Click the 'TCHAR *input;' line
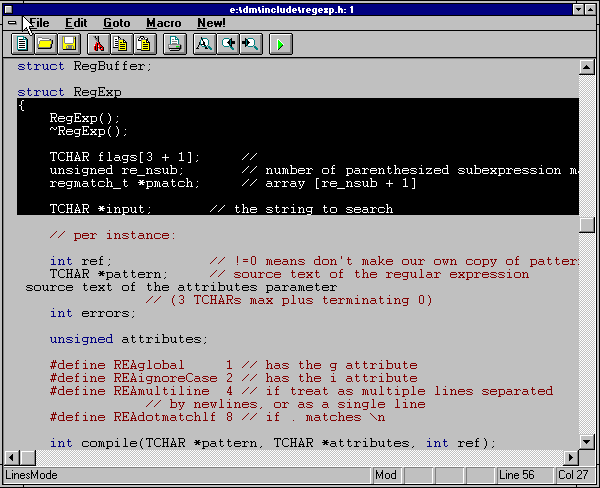The image size is (600, 488). pyautogui.click(x=101, y=209)
